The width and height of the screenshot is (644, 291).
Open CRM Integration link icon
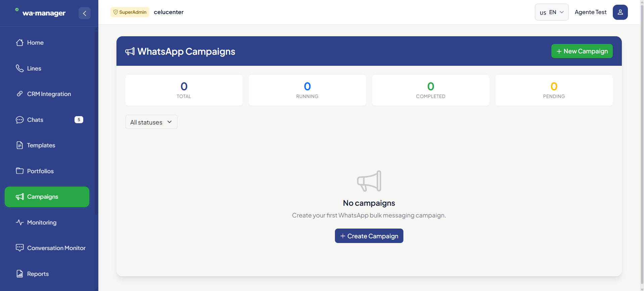coord(20,94)
